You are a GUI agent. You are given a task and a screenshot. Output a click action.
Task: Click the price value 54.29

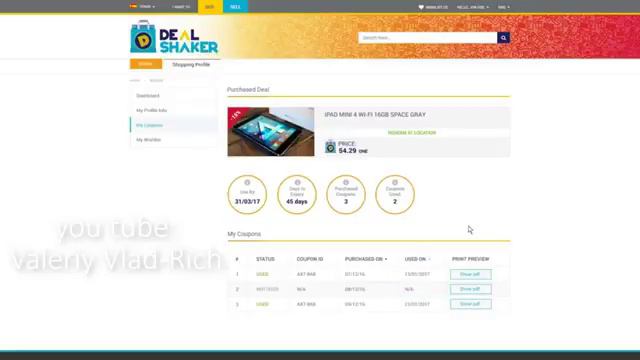pyautogui.click(x=347, y=151)
